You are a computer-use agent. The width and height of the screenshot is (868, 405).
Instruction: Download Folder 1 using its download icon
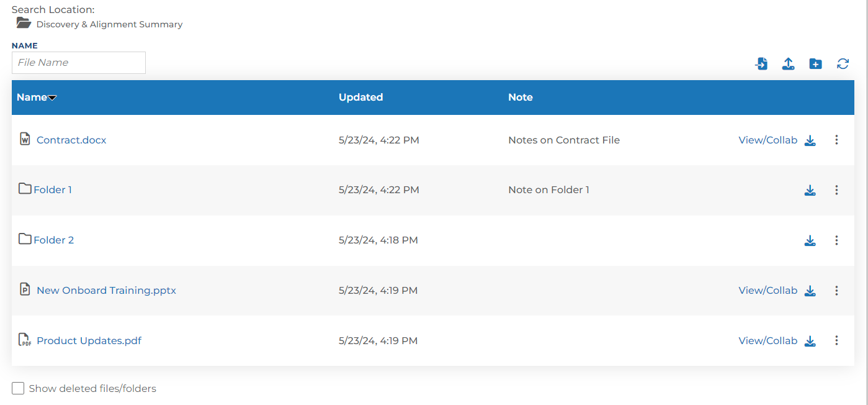(x=810, y=191)
